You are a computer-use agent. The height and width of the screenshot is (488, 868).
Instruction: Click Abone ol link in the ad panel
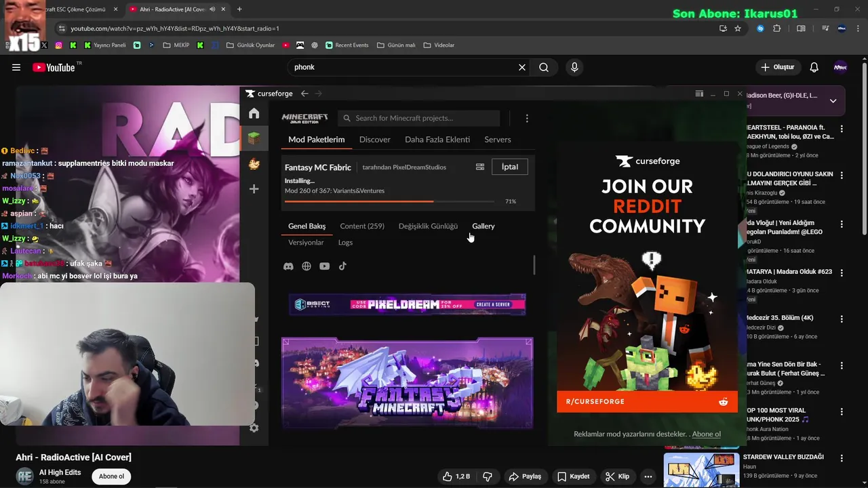click(706, 434)
